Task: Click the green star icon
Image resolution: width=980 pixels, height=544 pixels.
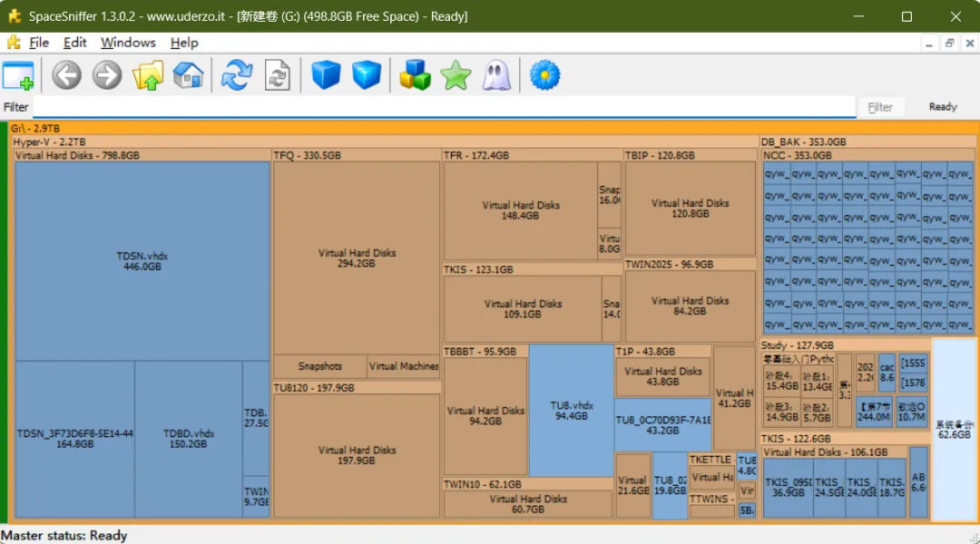Action: 456,75
